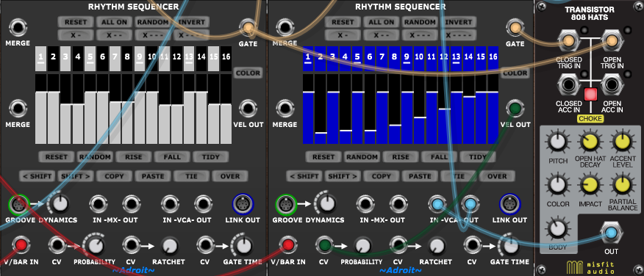The width and height of the screenshot is (644, 276).
Task: Click the top MERGE jack on left sequencer
Action: 18,27
